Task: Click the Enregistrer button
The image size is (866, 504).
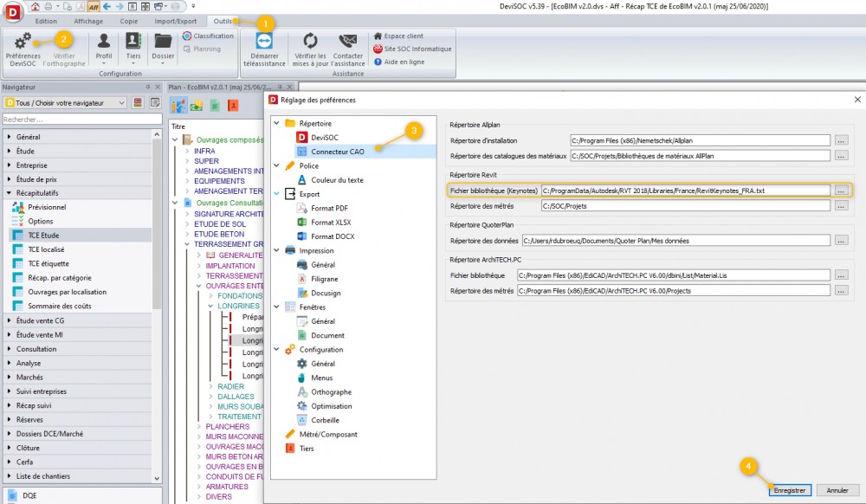Action: click(790, 490)
